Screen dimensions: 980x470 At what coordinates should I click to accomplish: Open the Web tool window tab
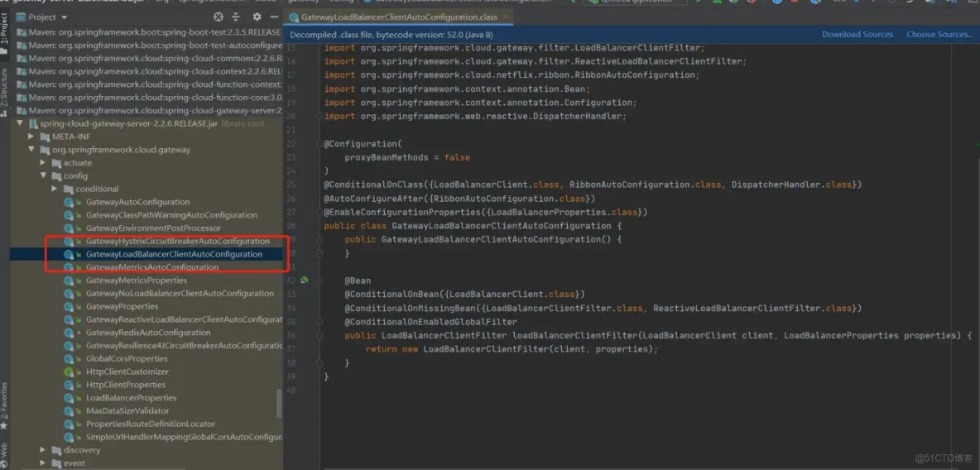4,453
